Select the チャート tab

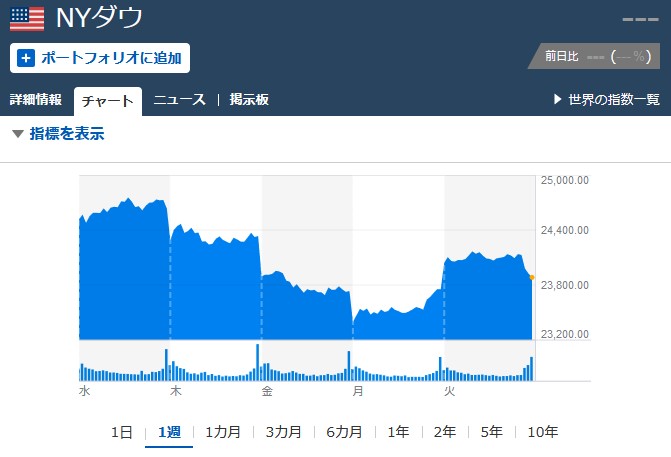(x=108, y=101)
